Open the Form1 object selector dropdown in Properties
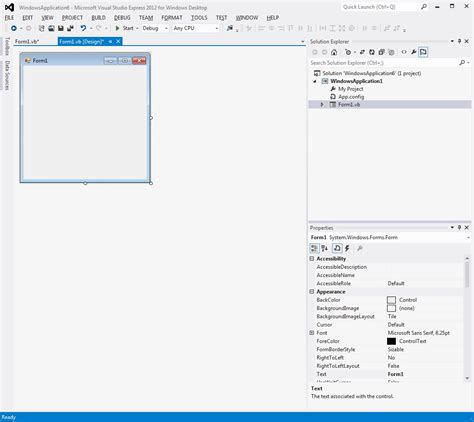Screen dimensions: 474x422 (x=468, y=238)
